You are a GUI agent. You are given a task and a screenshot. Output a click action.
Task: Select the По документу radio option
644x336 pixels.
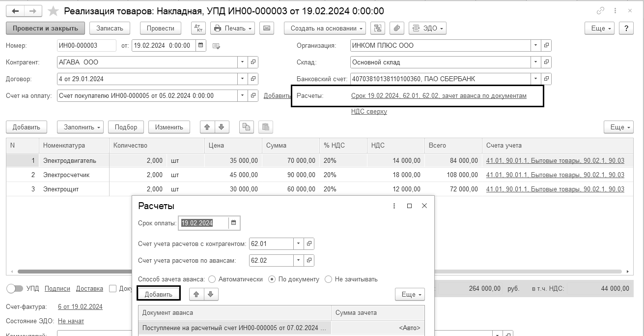point(272,279)
